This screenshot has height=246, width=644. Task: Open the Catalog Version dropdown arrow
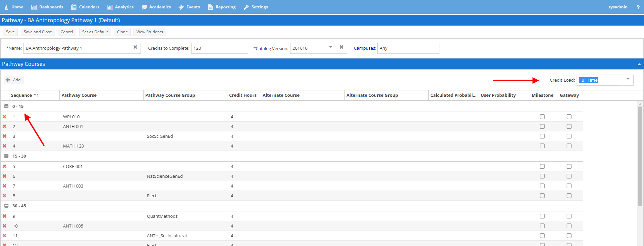tap(331, 47)
